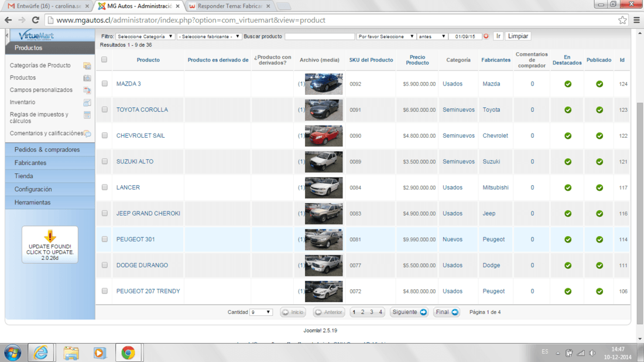This screenshot has height=362, width=644.
Task: Expand Herramientas menu section
Action: (50, 202)
